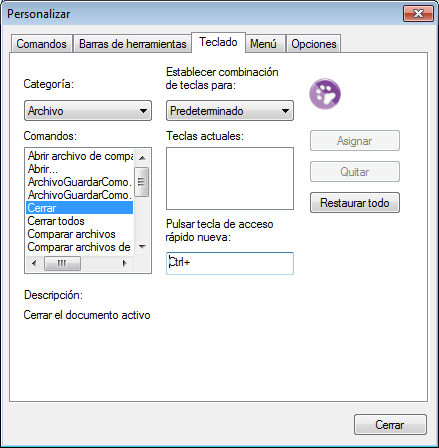Click the purple paw print icon
This screenshot has height=448, width=439.
(325, 94)
